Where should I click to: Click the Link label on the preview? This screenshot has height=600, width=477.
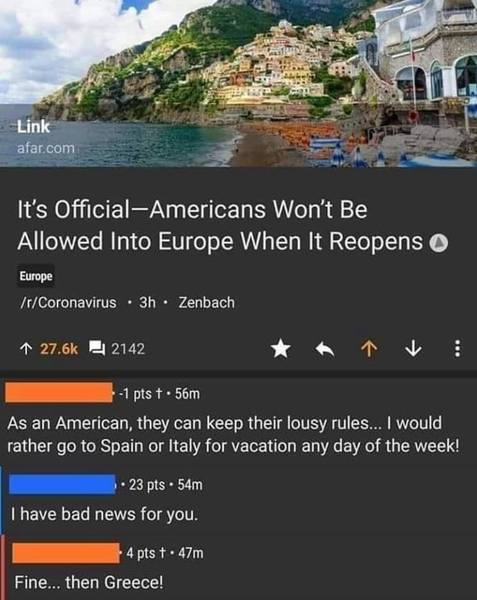point(33,127)
